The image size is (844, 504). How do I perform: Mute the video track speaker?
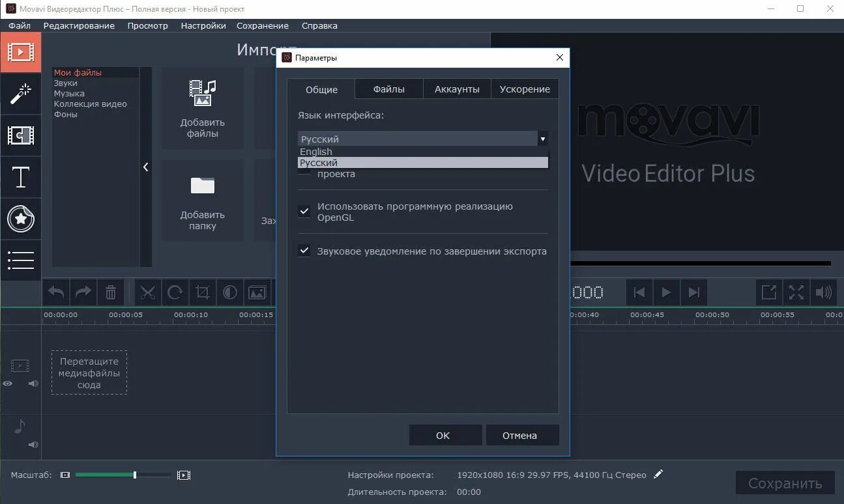point(33,384)
